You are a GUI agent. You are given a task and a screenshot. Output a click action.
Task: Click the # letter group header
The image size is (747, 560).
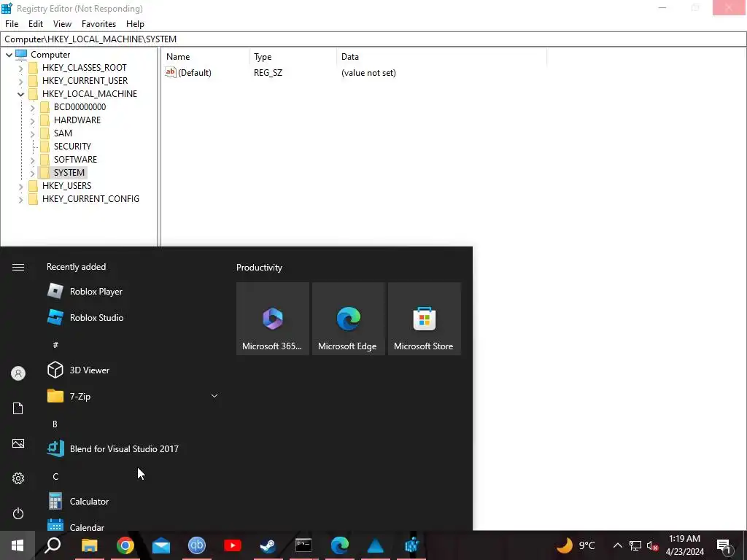[55, 344]
